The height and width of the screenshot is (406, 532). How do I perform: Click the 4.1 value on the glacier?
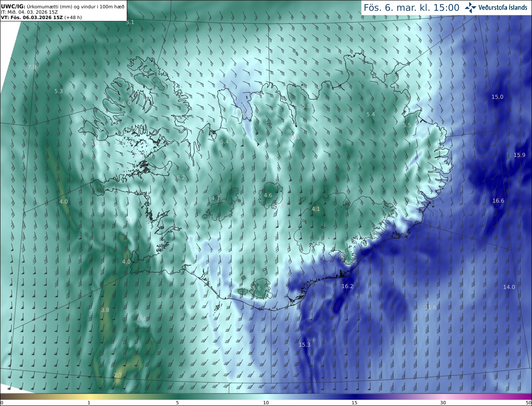pos(316,209)
